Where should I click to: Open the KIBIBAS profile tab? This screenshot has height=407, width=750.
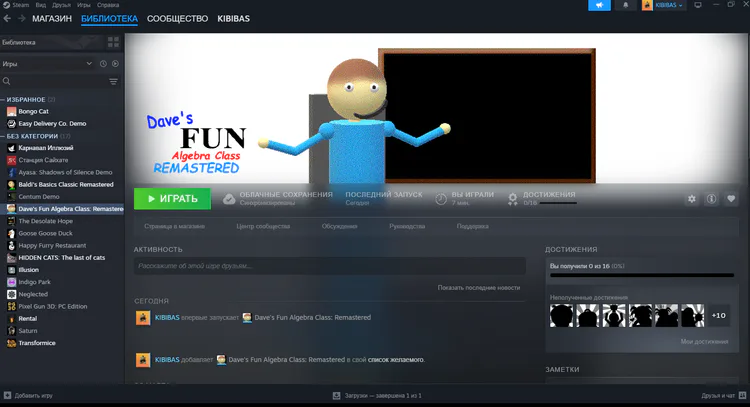(x=233, y=19)
